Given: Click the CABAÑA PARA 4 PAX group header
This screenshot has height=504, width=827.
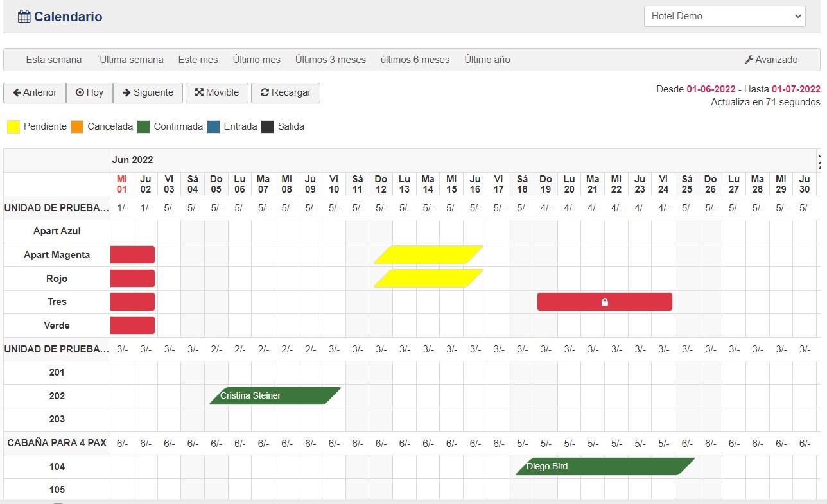Looking at the screenshot, I should (57, 443).
